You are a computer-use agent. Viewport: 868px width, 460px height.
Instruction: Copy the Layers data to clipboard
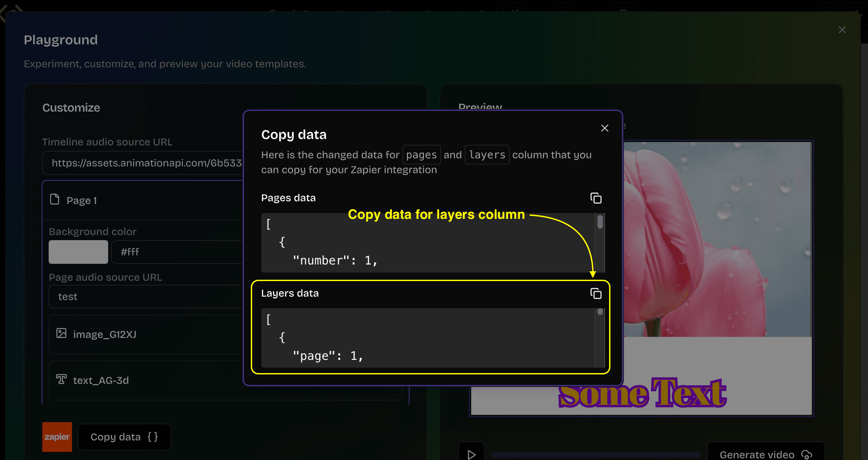(x=596, y=294)
